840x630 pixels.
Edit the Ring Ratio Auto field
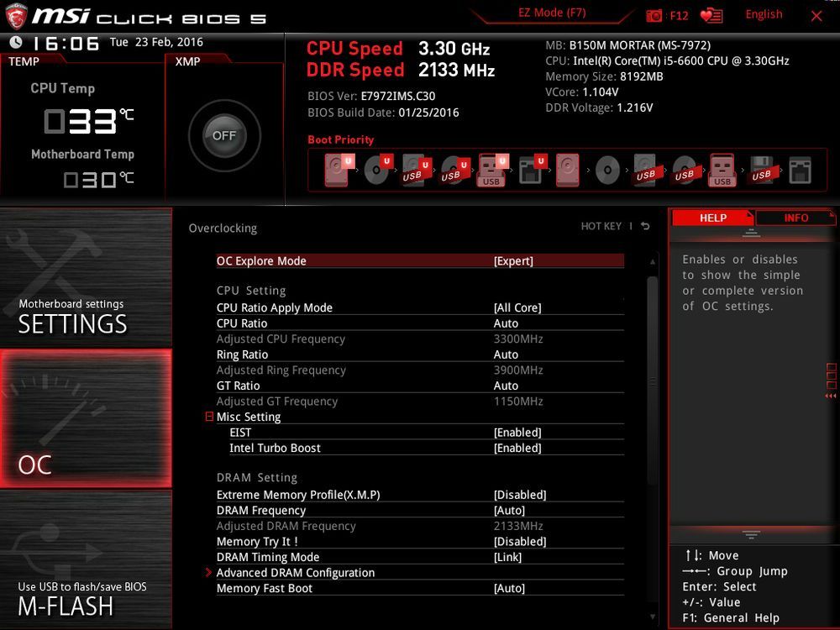click(506, 354)
